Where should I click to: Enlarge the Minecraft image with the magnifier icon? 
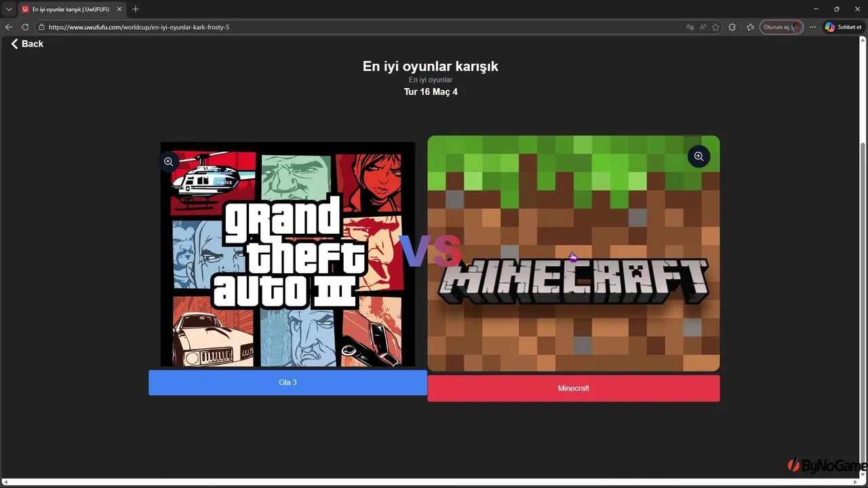click(x=698, y=157)
